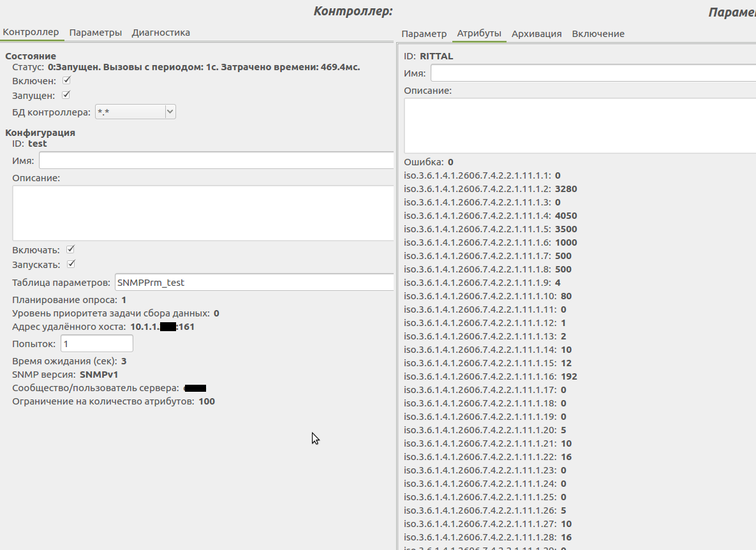
Task: Click the Таблица параметров field
Action: click(253, 282)
